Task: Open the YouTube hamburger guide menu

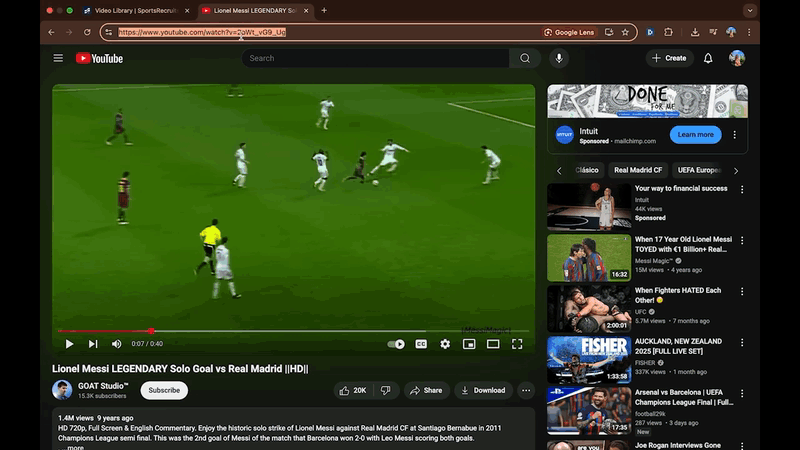Action: [x=58, y=58]
